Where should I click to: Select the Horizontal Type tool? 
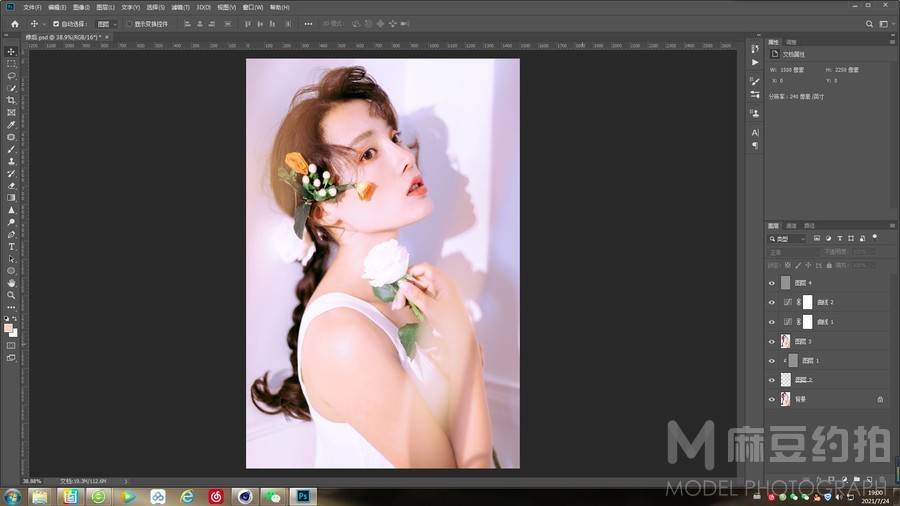point(11,246)
